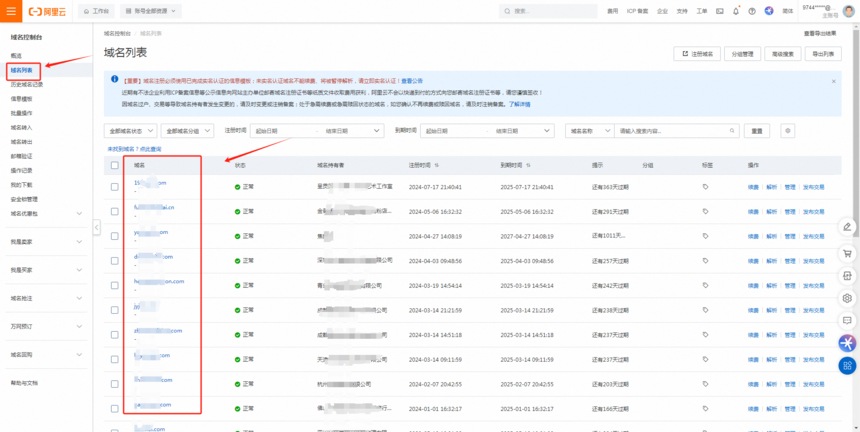Click the 注册域名 button
This screenshot has height=432, width=860.
coord(699,54)
